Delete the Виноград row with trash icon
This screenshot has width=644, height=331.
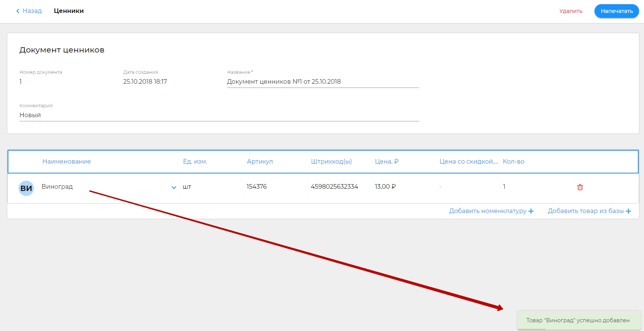pos(580,187)
